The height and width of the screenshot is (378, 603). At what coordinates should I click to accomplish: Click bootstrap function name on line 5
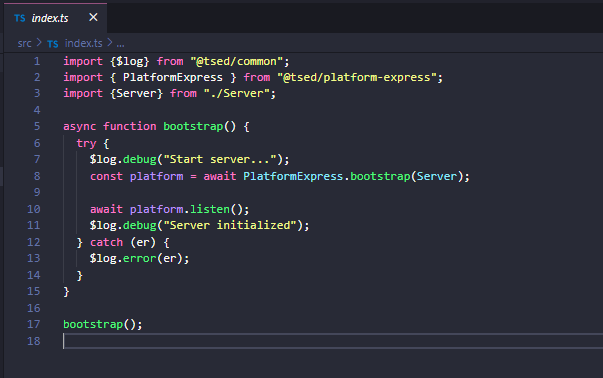click(x=193, y=127)
